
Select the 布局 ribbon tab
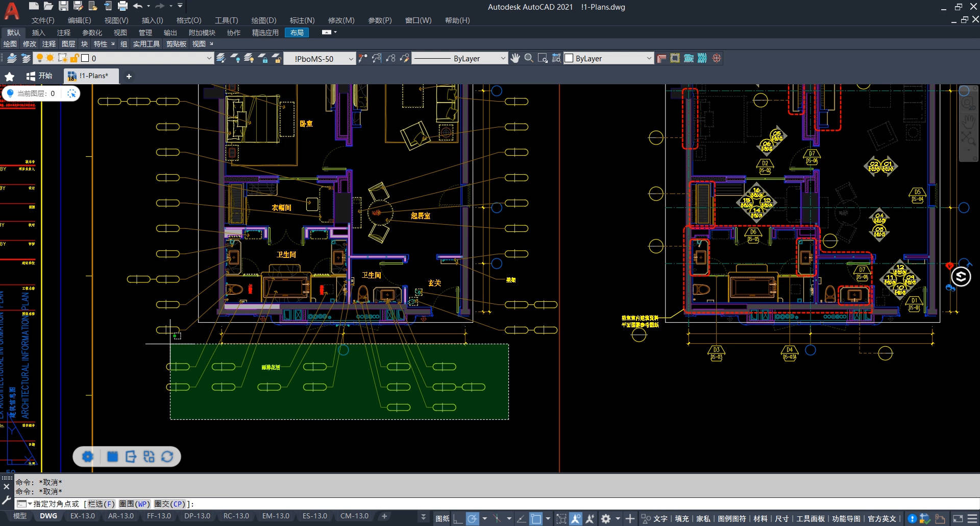297,33
